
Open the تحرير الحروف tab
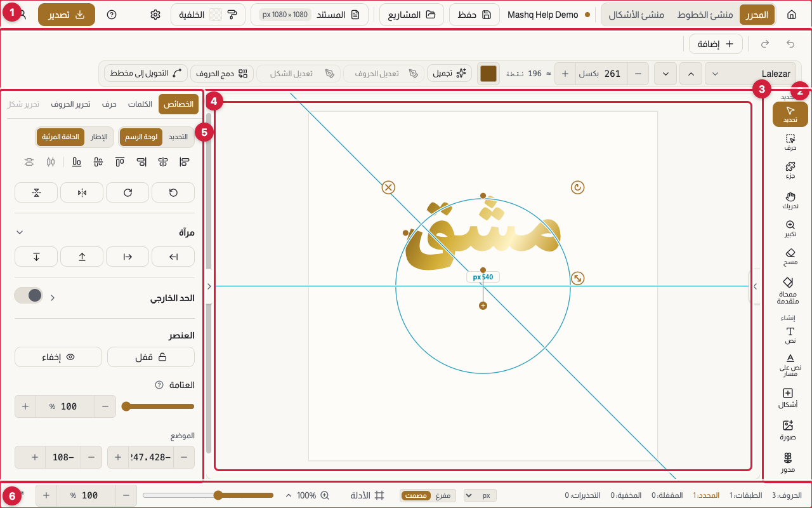coord(70,104)
